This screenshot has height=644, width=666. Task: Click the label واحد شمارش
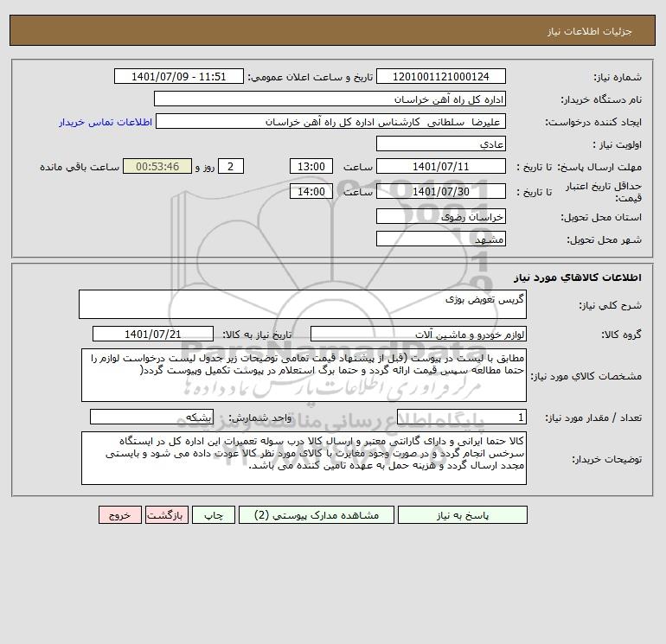[x=260, y=418]
